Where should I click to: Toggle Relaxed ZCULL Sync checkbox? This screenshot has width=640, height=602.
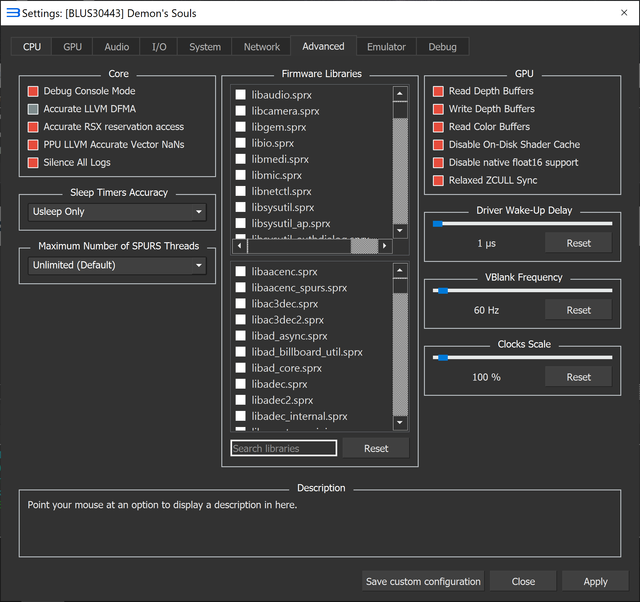click(438, 180)
